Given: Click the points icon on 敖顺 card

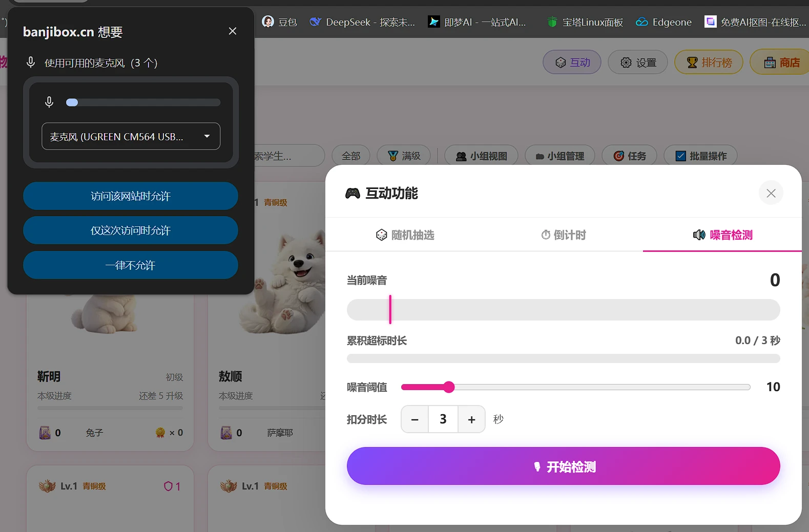Looking at the screenshot, I should tap(226, 433).
